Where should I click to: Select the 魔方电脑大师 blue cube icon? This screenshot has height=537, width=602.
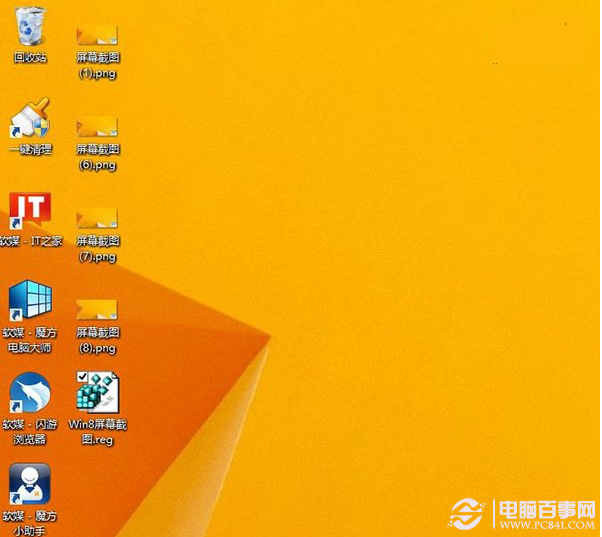tap(30, 300)
